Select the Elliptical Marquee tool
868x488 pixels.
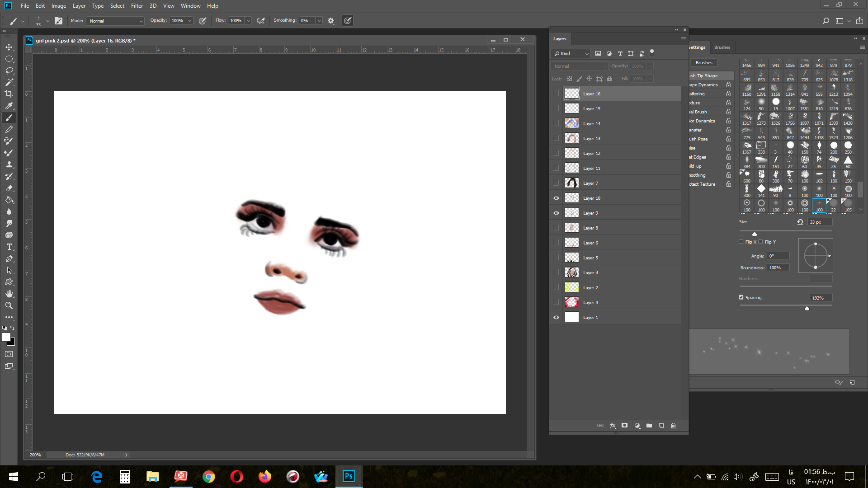pyautogui.click(x=9, y=59)
